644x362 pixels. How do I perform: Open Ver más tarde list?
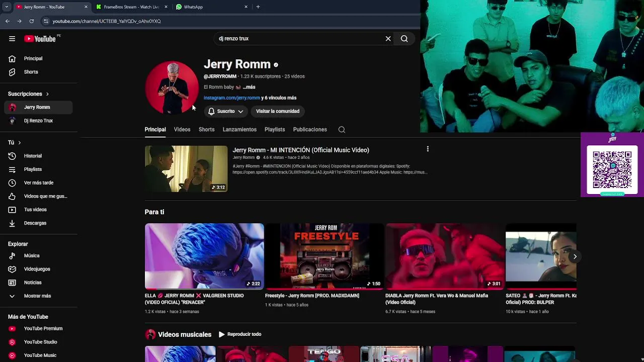pos(39,183)
